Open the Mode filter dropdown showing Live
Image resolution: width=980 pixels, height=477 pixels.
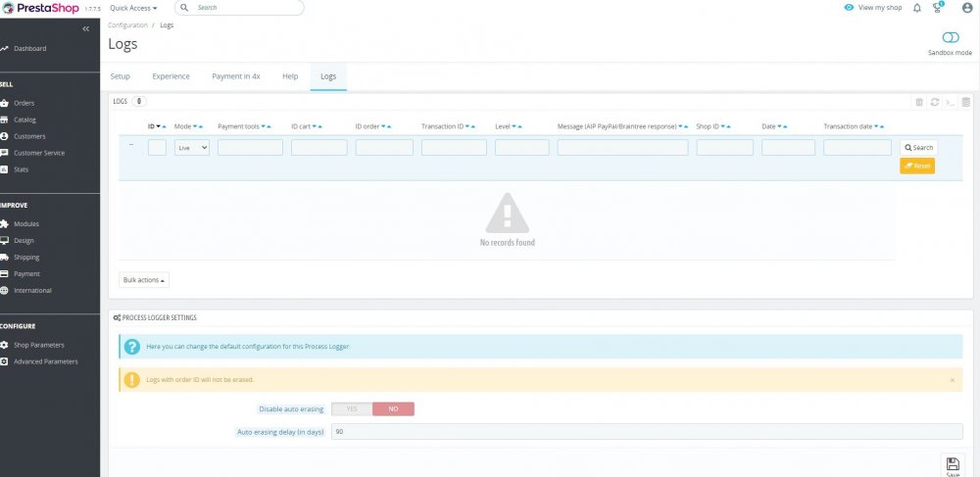[x=191, y=147]
